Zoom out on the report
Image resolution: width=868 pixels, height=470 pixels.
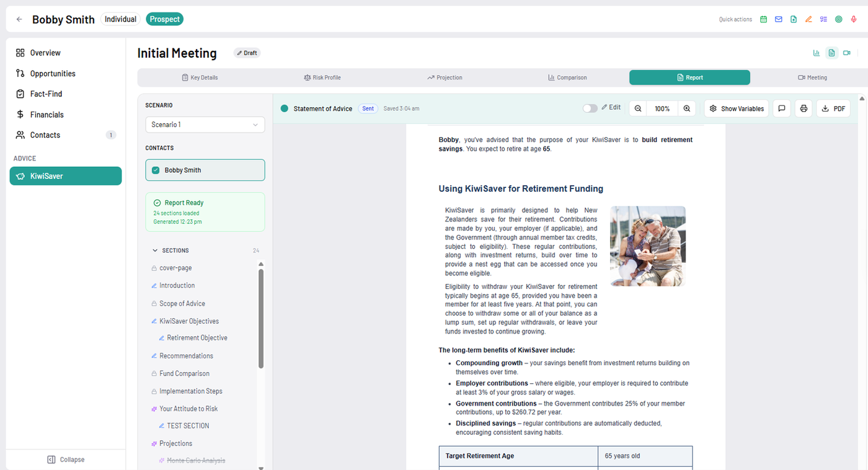pos(638,109)
